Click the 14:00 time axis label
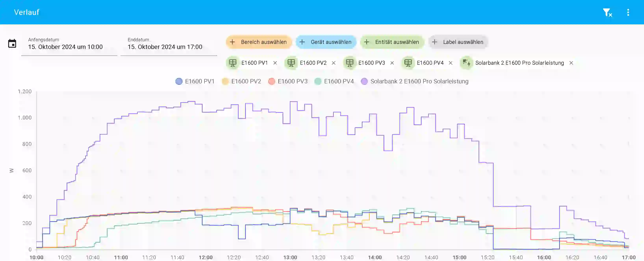The height and width of the screenshot is (261, 644). click(375, 257)
